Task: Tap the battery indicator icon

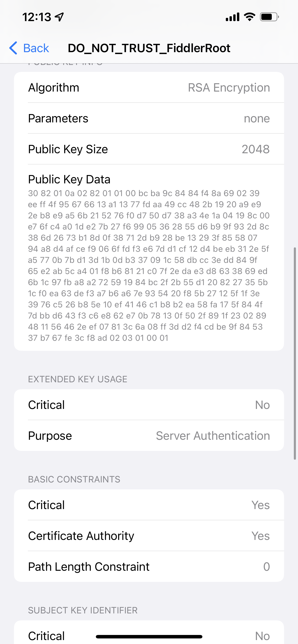Action: point(269,17)
